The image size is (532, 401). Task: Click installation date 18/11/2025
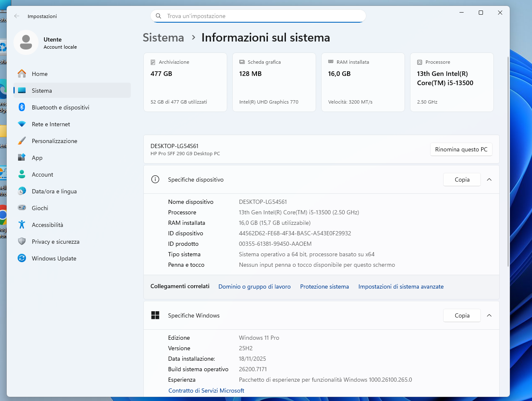(x=252, y=359)
